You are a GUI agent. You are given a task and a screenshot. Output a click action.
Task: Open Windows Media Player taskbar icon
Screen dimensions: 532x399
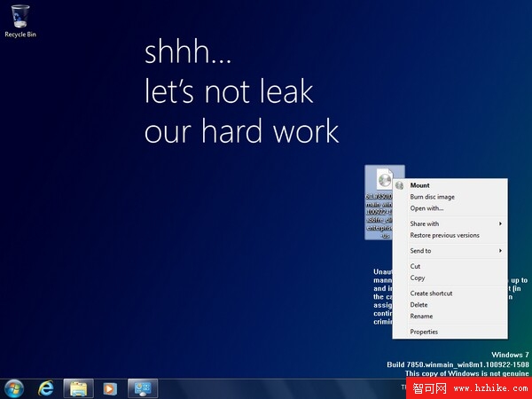[x=110, y=389]
